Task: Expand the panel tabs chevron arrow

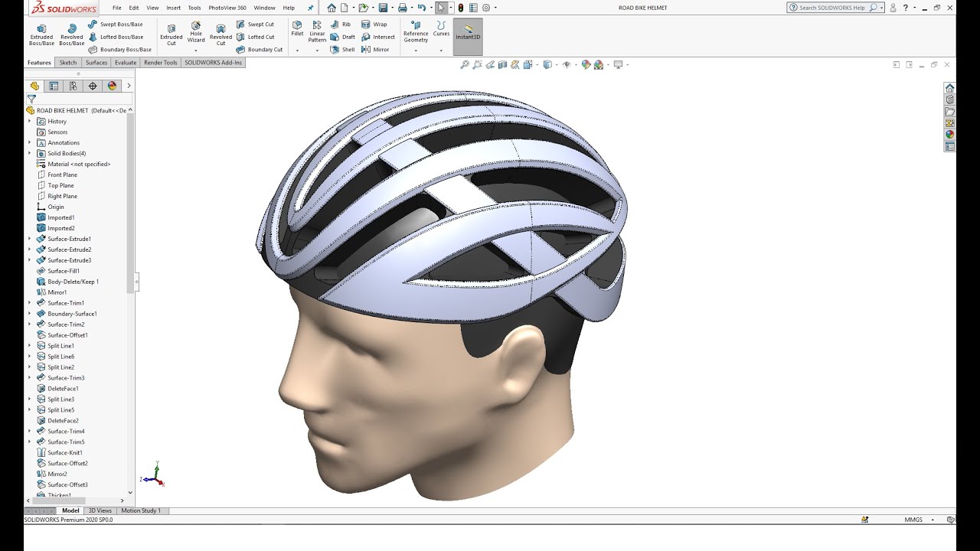Action: [x=129, y=86]
